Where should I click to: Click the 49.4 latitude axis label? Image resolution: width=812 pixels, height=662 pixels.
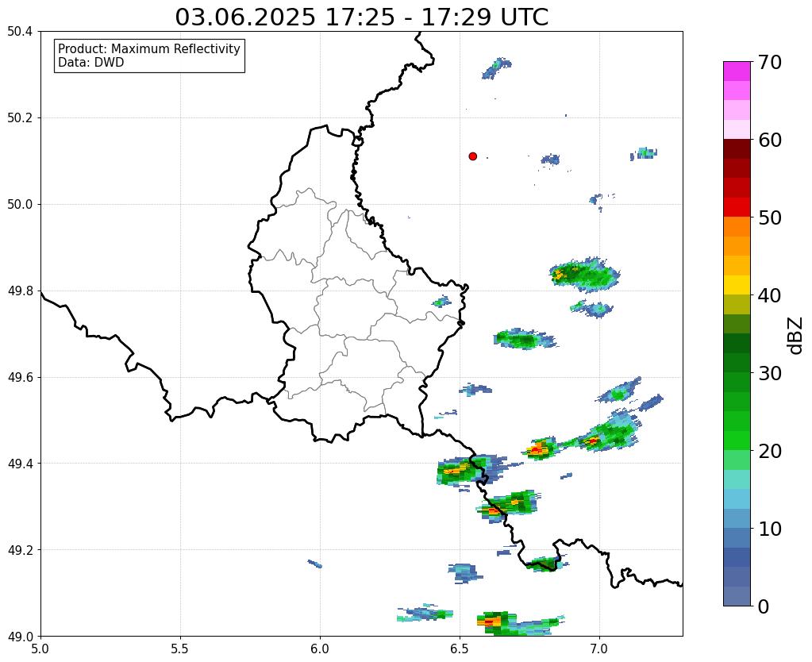point(20,464)
